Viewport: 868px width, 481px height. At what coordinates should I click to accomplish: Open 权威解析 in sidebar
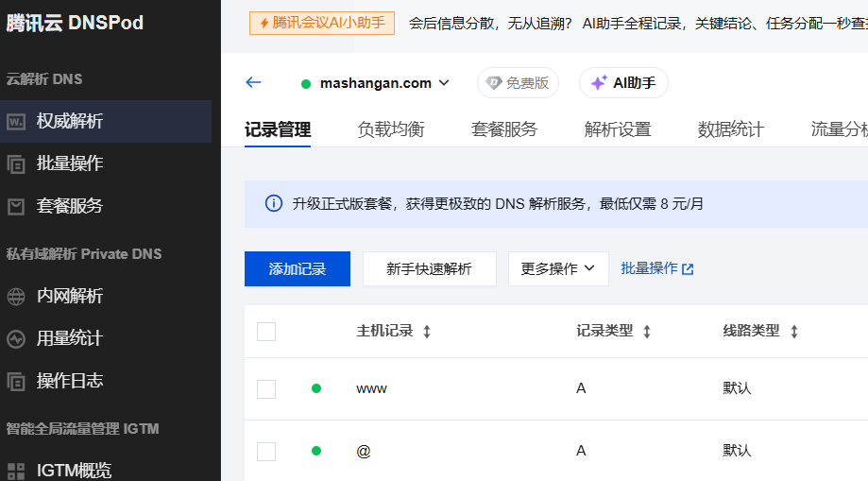point(106,121)
